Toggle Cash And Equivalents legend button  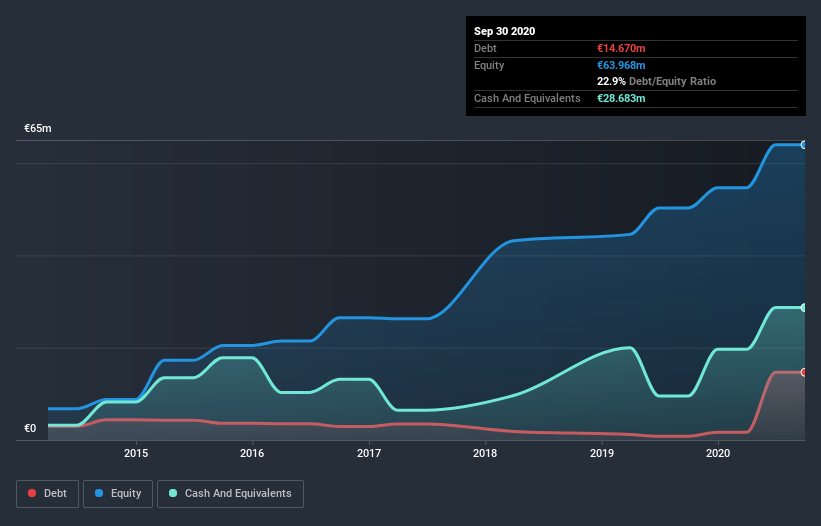(x=230, y=494)
